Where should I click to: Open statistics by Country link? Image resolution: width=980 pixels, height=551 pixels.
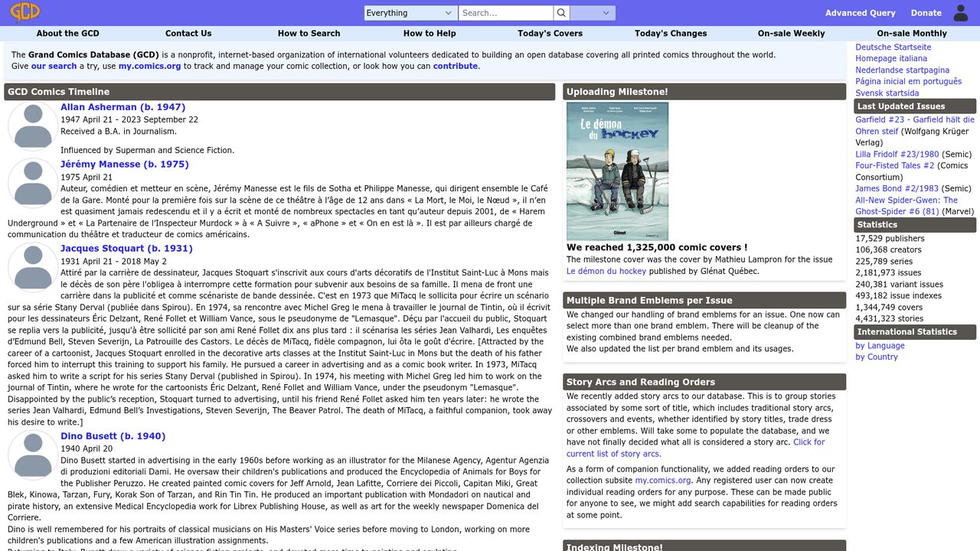pyautogui.click(x=877, y=357)
